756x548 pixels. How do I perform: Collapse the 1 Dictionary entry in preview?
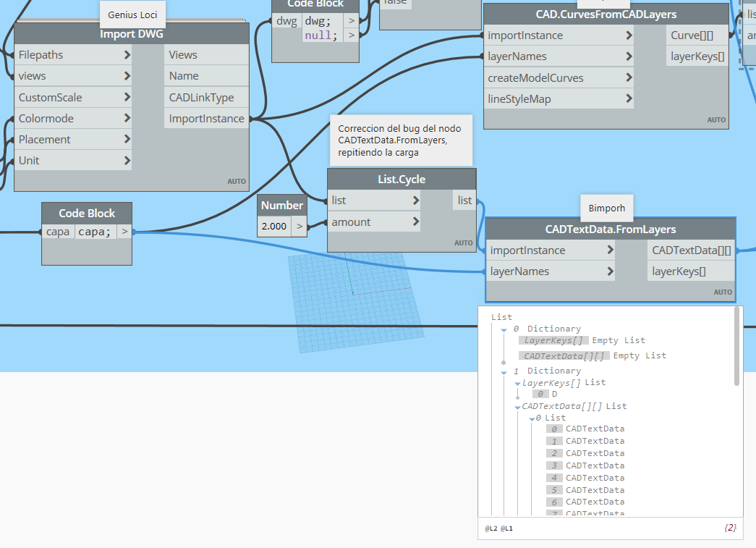tap(504, 372)
